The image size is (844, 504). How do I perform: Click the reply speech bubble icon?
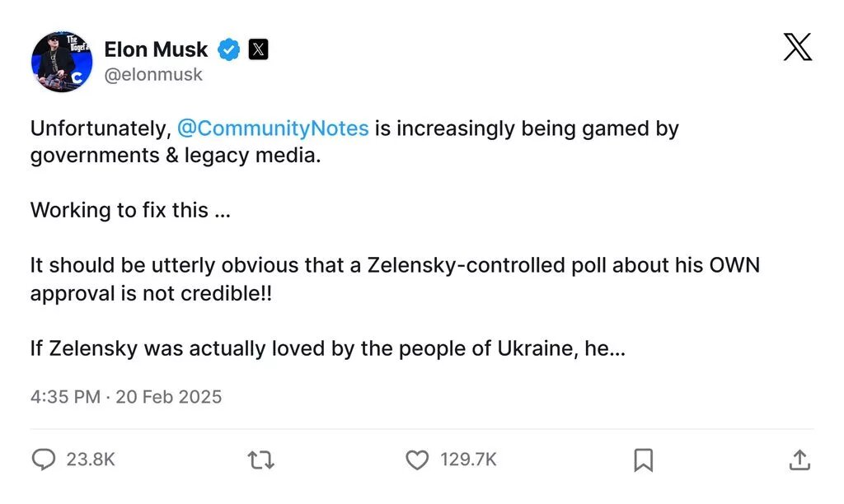tap(43, 460)
